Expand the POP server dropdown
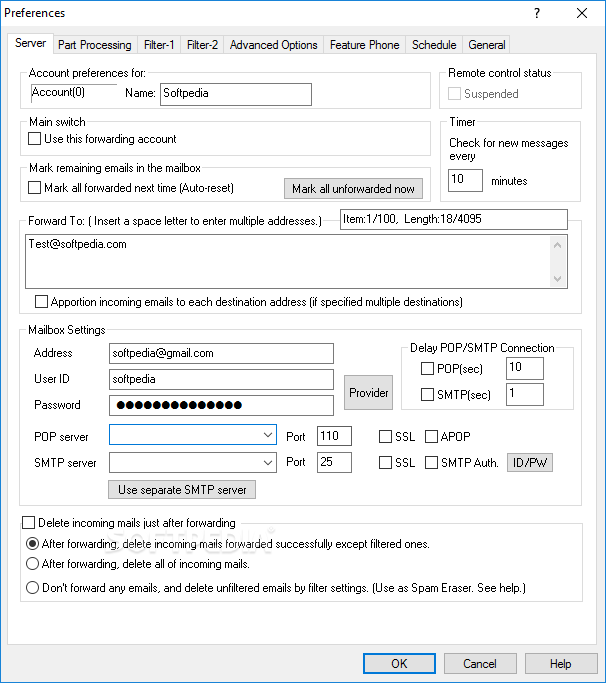 (267, 435)
